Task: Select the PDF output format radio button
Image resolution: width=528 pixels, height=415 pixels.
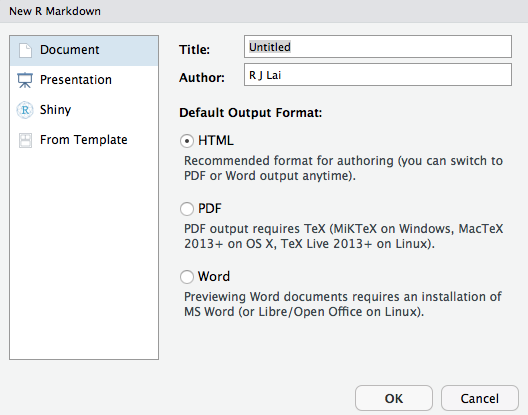Action: [x=187, y=209]
